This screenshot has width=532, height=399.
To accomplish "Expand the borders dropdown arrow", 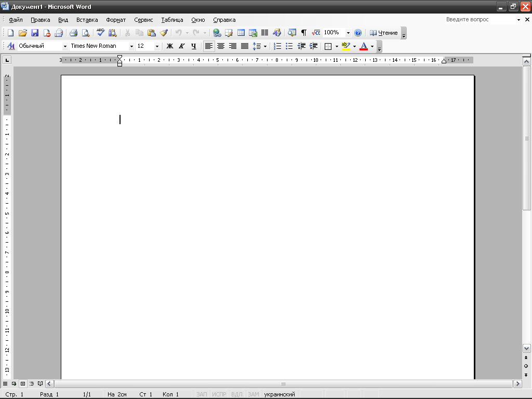I will pos(337,46).
